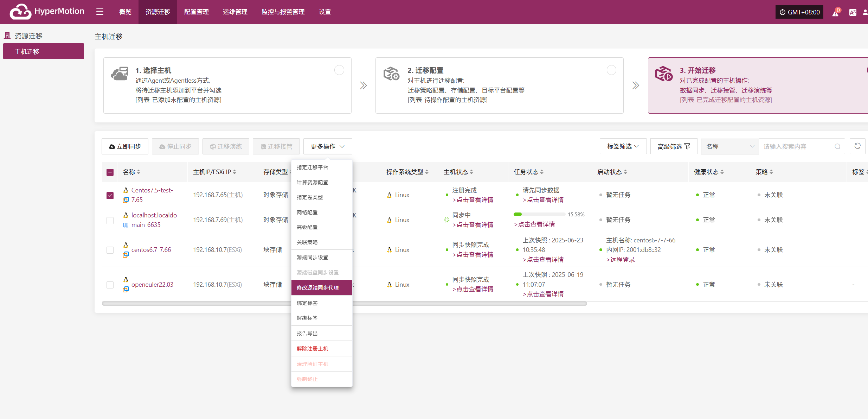Image resolution: width=868 pixels, height=419 pixels.
Task: Click the horizontal table scrollbar
Action: [345, 304]
